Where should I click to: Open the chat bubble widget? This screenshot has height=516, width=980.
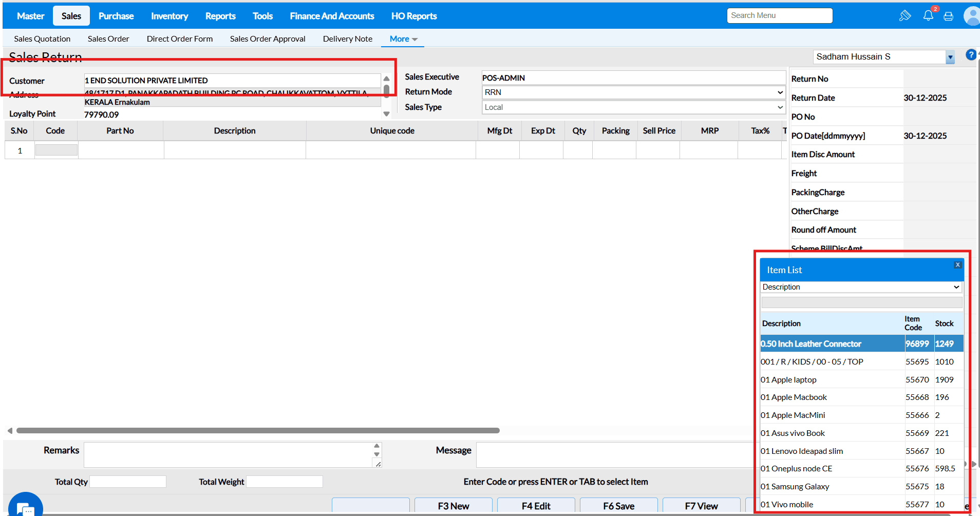tap(25, 506)
